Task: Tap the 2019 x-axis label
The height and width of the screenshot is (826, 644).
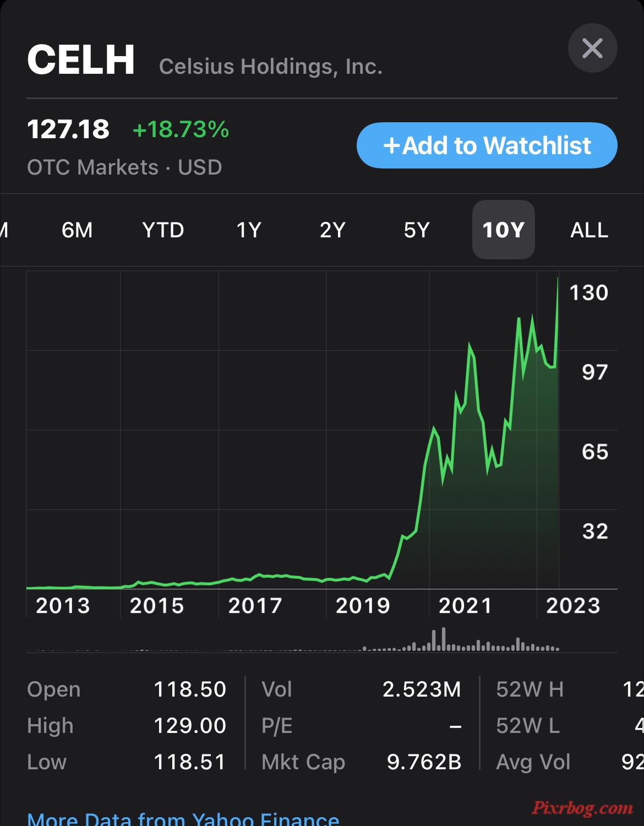Action: 363,606
